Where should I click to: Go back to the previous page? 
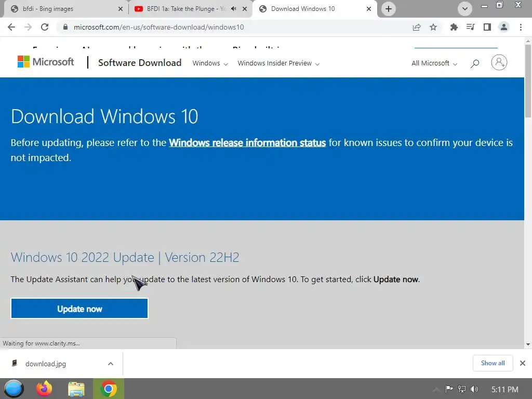11,27
